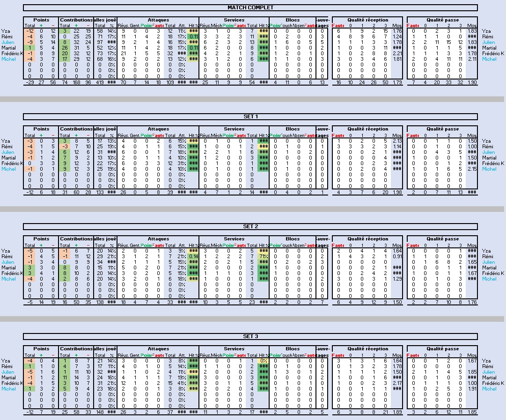The height and width of the screenshot is (420, 506).
Task: Click Qualité réception header in MATCH COMPLET
Action: pos(367,20)
